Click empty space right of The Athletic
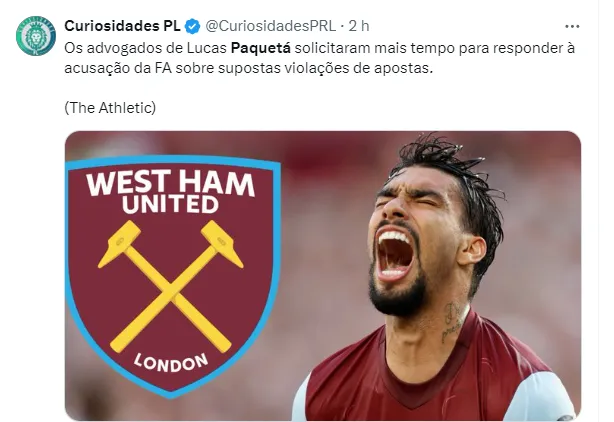614x422 pixels. [352, 108]
